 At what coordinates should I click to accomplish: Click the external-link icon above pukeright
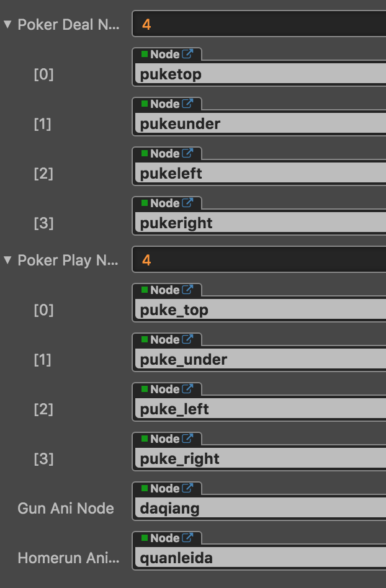187,203
